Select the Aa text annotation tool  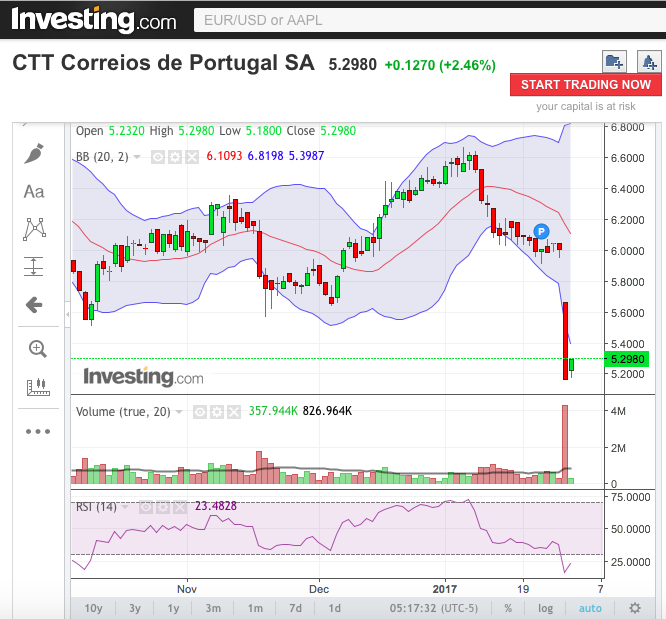coord(34,192)
